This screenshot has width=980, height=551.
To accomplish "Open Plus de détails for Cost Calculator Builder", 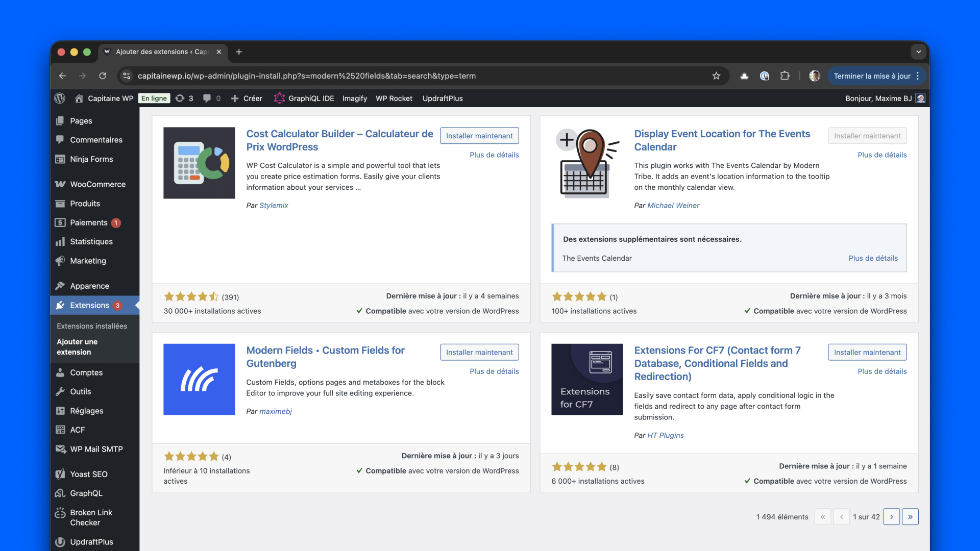I will pyautogui.click(x=494, y=155).
